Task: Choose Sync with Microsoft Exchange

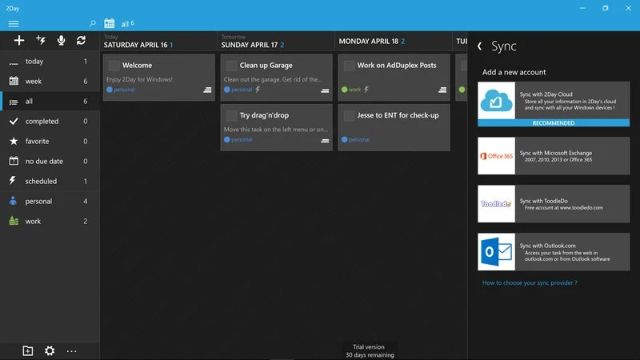Action: 553,156
